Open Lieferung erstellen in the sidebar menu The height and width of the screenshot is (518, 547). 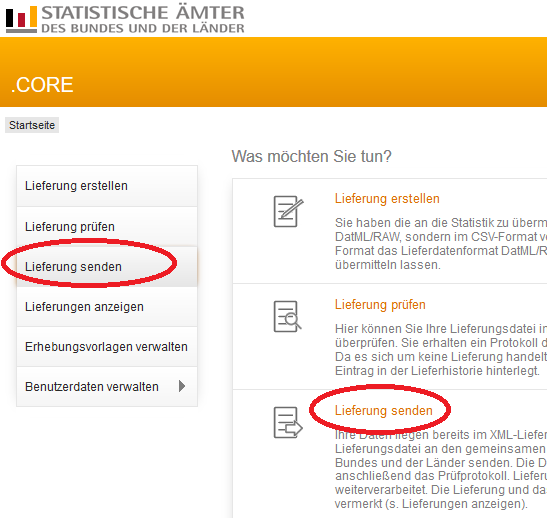[107, 186]
